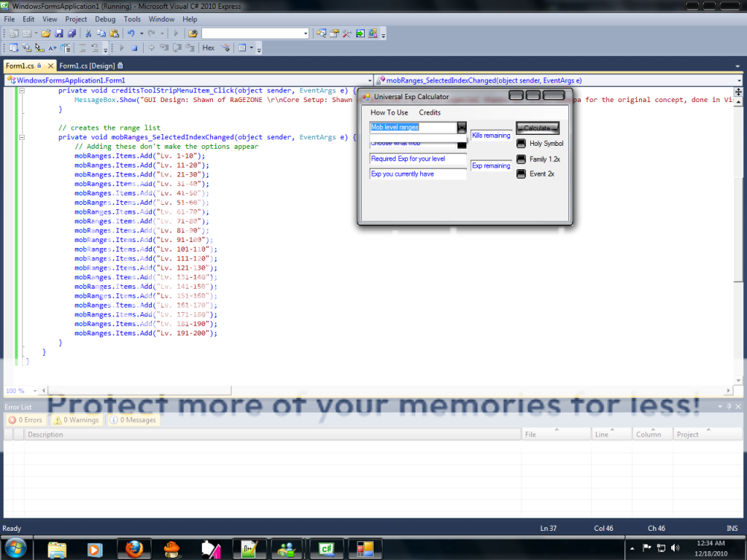Open the Choose what mob dropdown
Viewport: 747px width, 560px height.
pos(462,144)
